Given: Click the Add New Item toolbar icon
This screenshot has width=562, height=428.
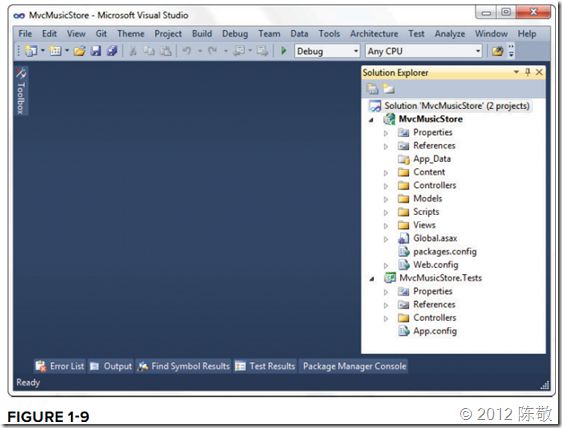Looking at the screenshot, I should [55, 51].
